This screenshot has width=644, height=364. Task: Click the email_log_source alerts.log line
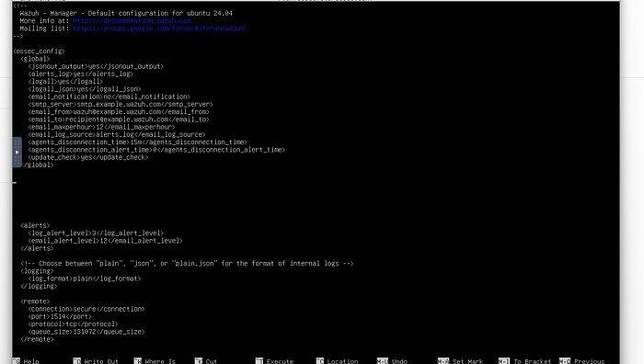(117, 134)
